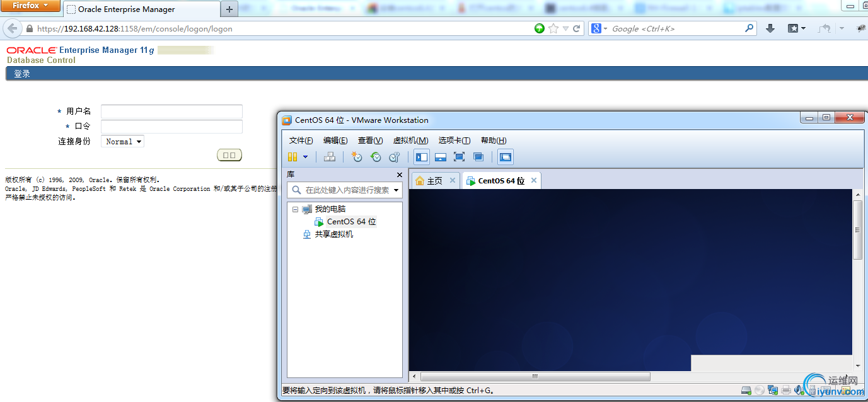
Task: Click the Firefox URL address bar
Action: 284,28
